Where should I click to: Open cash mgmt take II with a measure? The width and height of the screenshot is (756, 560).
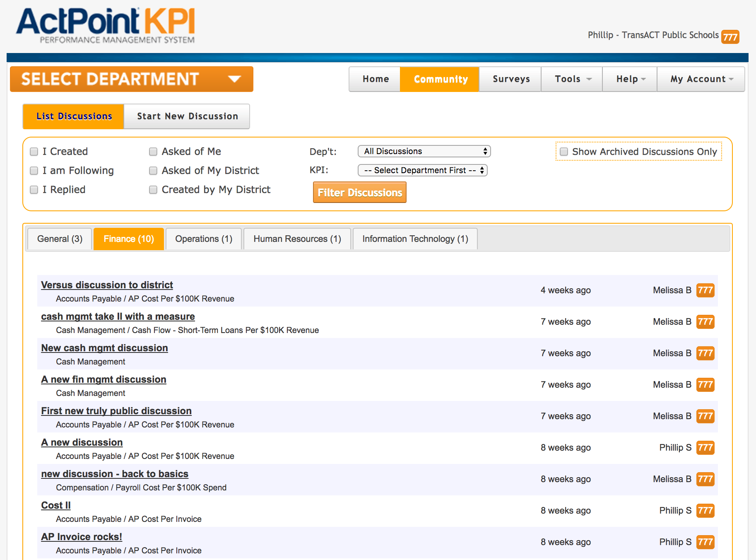click(x=118, y=316)
